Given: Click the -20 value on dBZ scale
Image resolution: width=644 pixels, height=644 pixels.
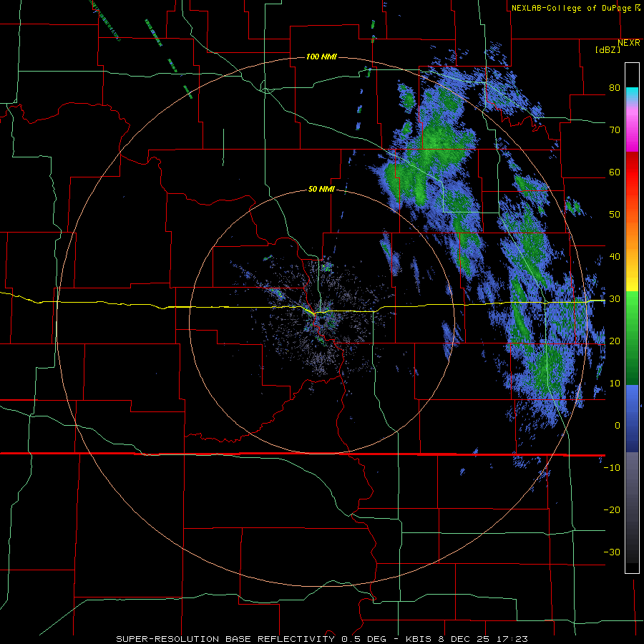Looking at the screenshot, I should click(x=612, y=509).
